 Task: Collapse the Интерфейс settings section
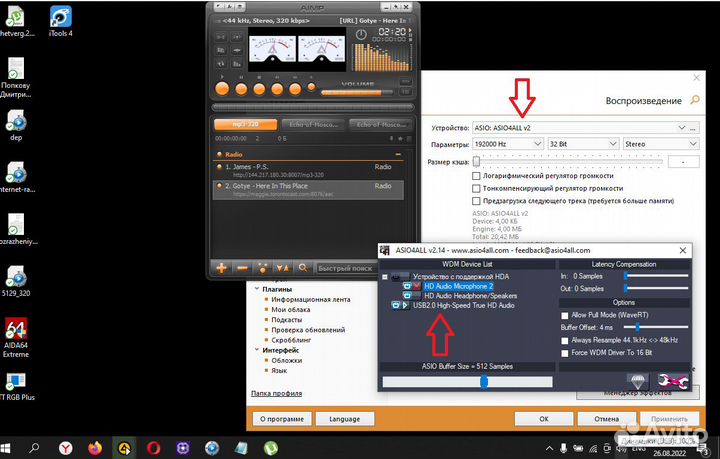tap(257, 350)
